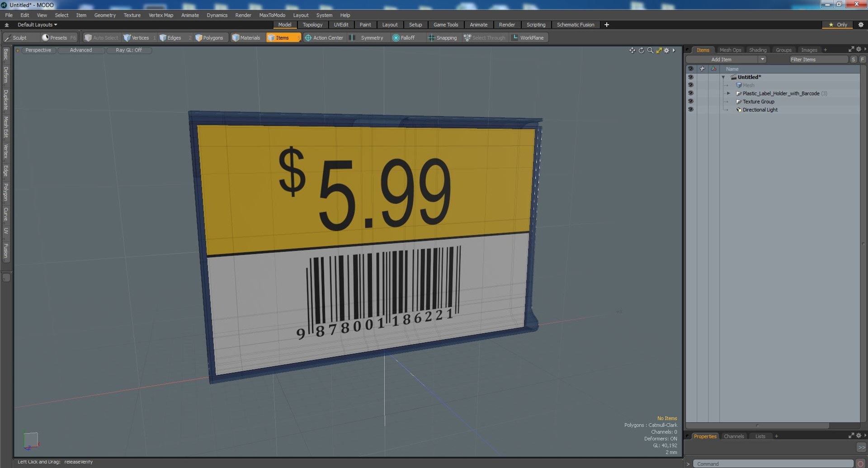Switch to the Channels tab
This screenshot has height=468, width=868.
[734, 436]
